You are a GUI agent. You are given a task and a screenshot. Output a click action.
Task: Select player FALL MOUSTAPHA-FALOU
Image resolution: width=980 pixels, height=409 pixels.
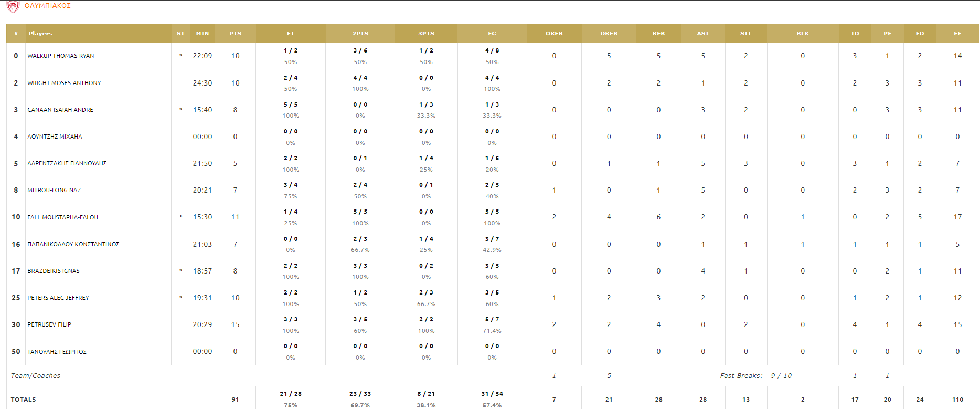click(x=62, y=217)
